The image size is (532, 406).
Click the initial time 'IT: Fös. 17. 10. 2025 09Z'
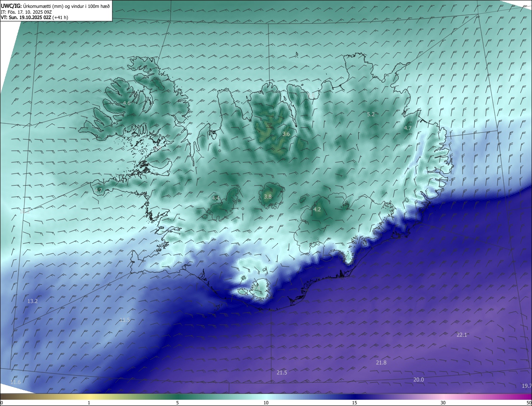pyautogui.click(x=26, y=12)
